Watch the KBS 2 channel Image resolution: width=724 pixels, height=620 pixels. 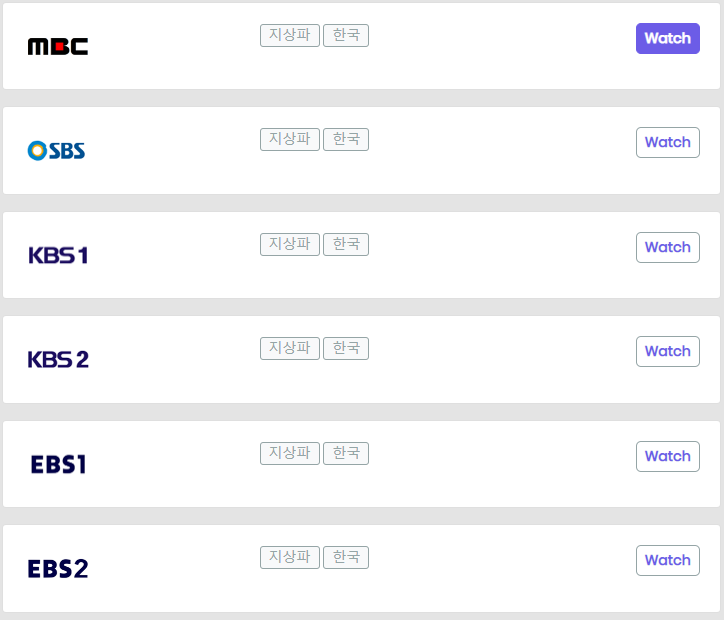point(667,351)
